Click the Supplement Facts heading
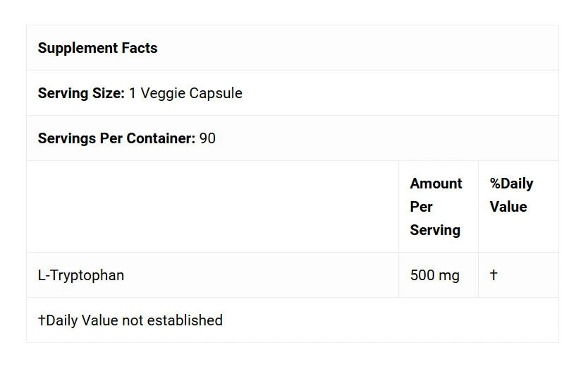This screenshot has height=367, width=588. (97, 48)
